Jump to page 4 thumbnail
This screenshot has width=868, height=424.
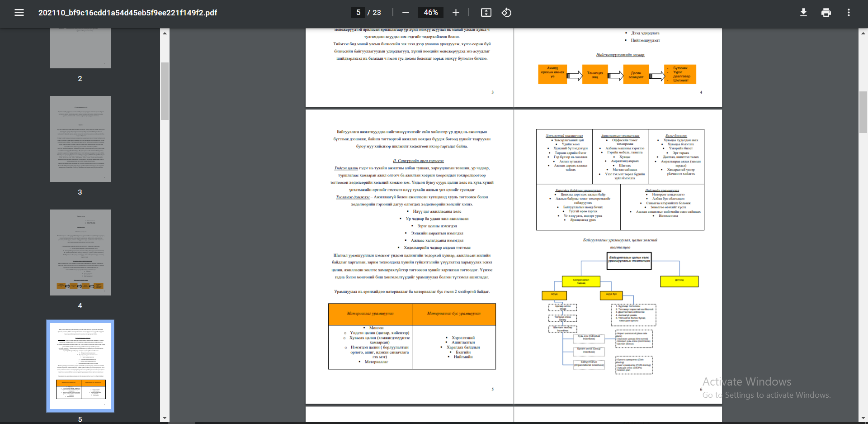80,252
